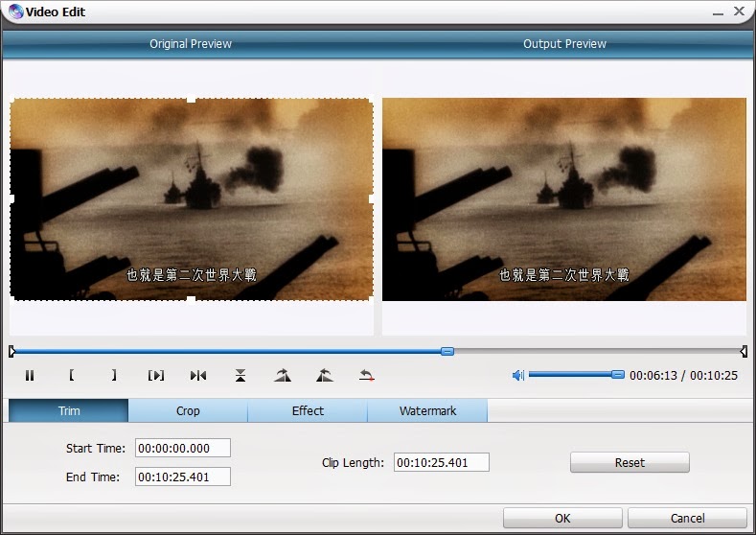
Task: Switch to the Trim tab
Action: click(x=68, y=410)
